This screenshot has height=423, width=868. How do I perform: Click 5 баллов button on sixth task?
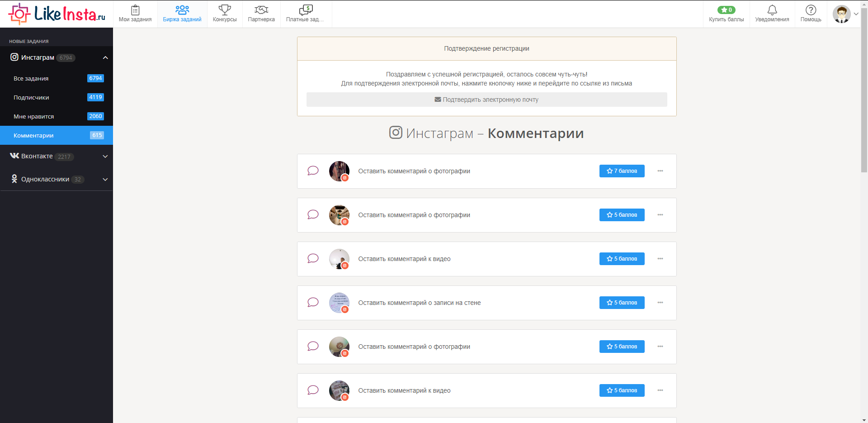pos(622,390)
